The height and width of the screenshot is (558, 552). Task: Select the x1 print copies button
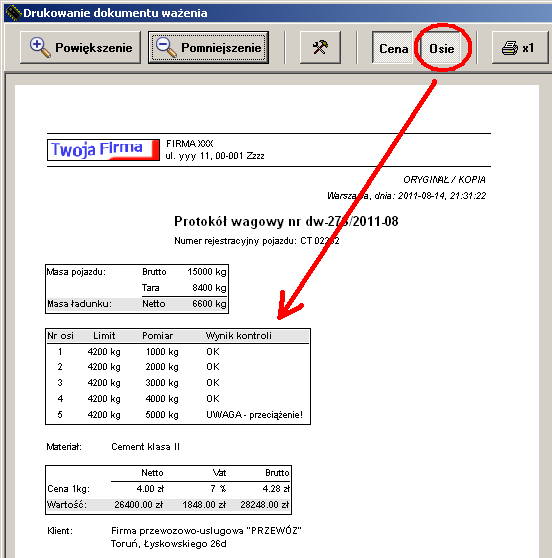click(520, 47)
